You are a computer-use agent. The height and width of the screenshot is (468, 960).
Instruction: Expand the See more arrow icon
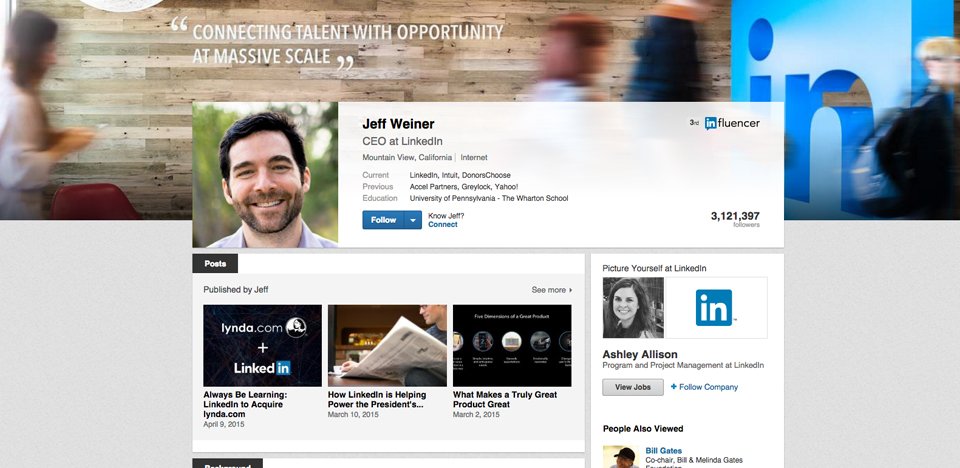[x=571, y=290]
